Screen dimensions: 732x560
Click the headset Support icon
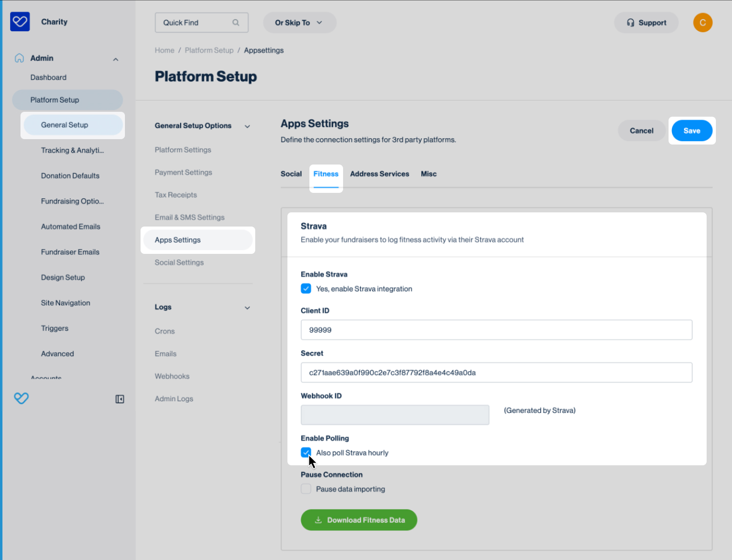630,22
